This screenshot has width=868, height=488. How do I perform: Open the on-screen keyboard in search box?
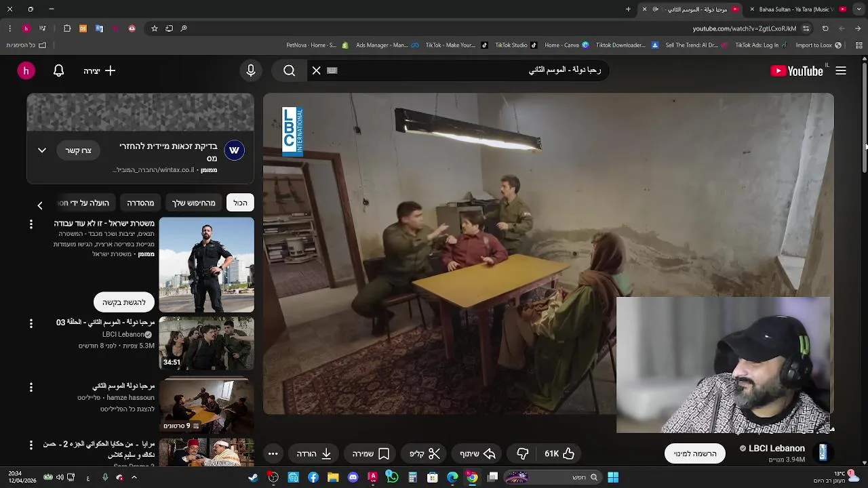(332, 70)
